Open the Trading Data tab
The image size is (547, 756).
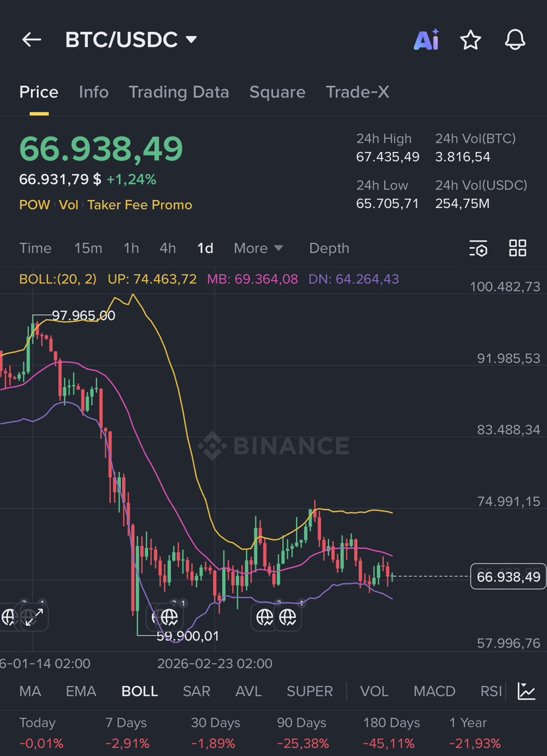[179, 92]
